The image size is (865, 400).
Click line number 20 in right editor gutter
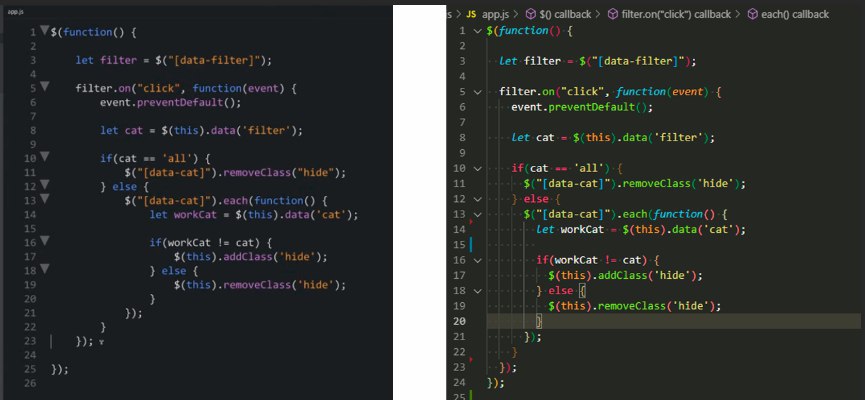(460, 321)
